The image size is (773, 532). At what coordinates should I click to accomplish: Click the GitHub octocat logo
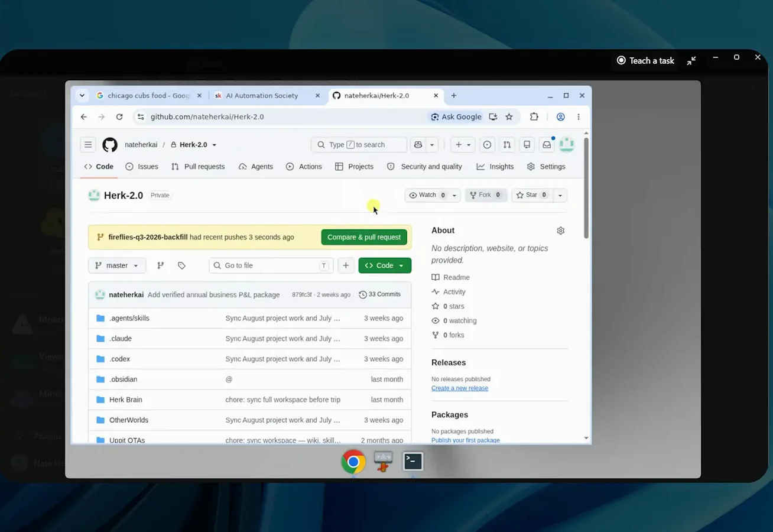pyautogui.click(x=110, y=145)
